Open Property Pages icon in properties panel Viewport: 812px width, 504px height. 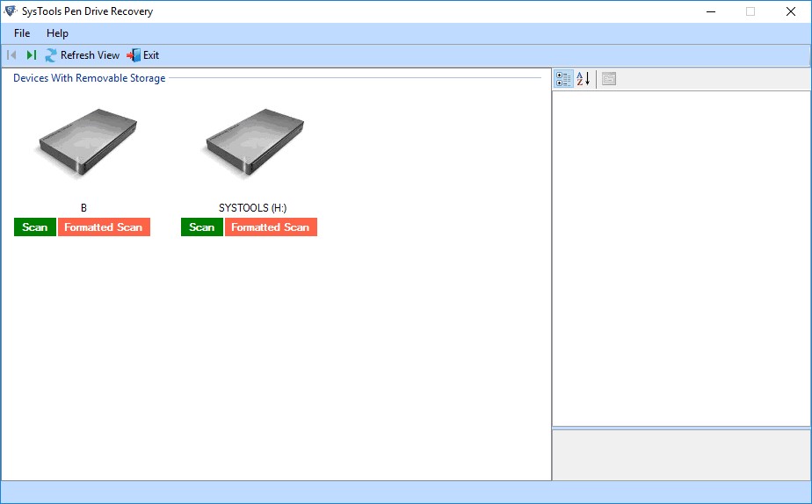tap(609, 79)
